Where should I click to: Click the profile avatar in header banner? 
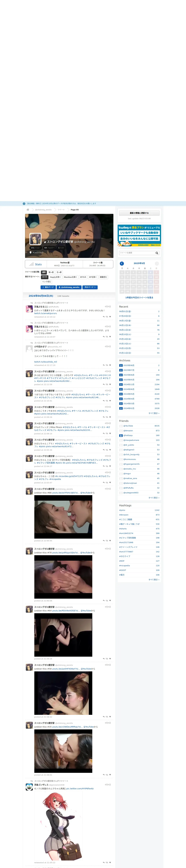coord(35,239)
